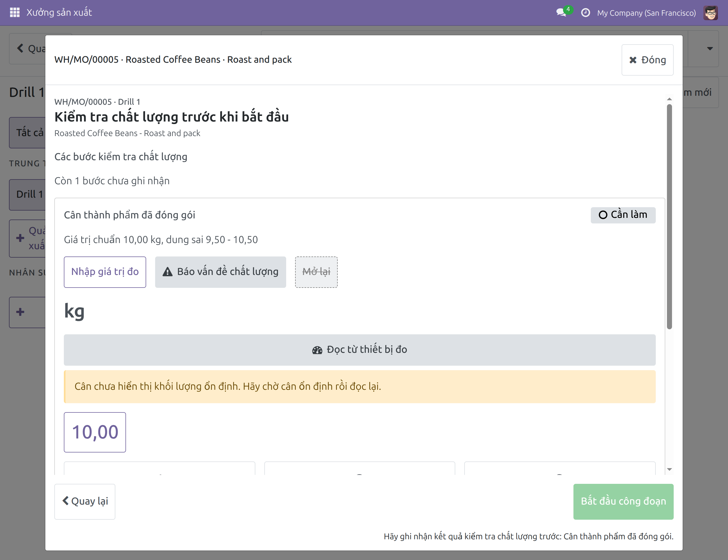Open the activities clock icon
Screen dimensions: 728x560
(585, 13)
